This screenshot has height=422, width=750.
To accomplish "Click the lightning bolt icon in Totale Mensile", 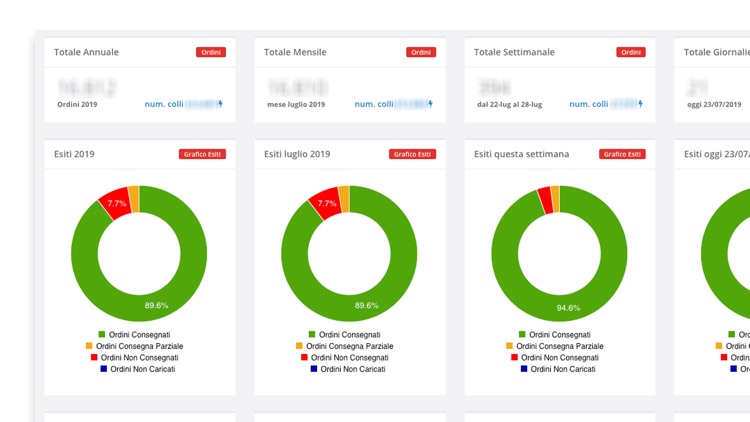I will tap(430, 104).
